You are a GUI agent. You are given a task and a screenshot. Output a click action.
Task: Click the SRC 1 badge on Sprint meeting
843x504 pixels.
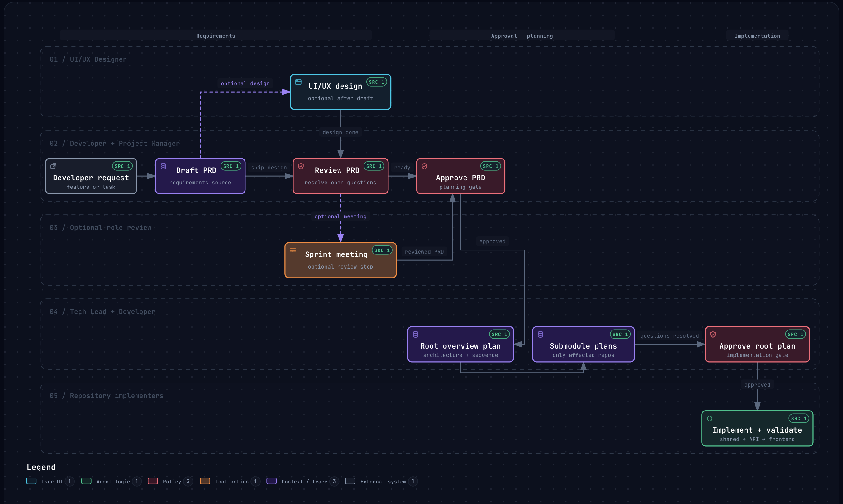point(382,250)
